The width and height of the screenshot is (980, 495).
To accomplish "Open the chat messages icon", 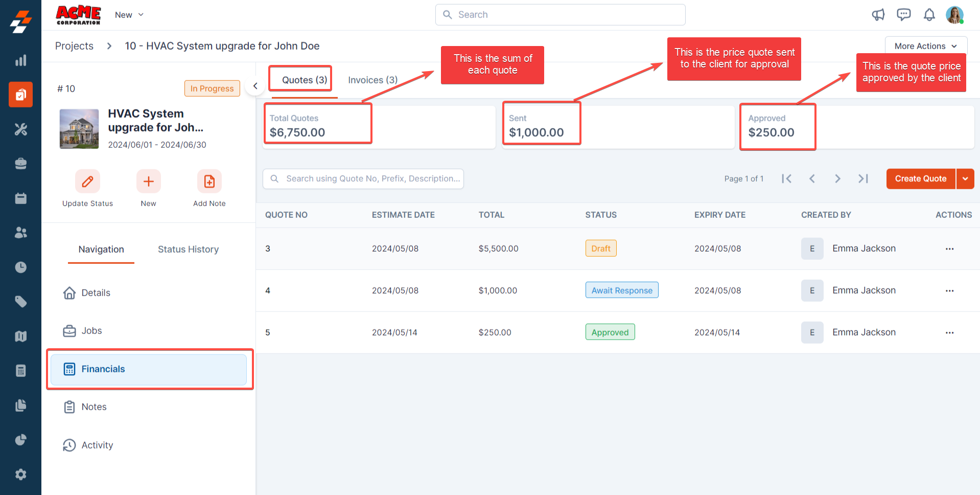I will pyautogui.click(x=904, y=15).
